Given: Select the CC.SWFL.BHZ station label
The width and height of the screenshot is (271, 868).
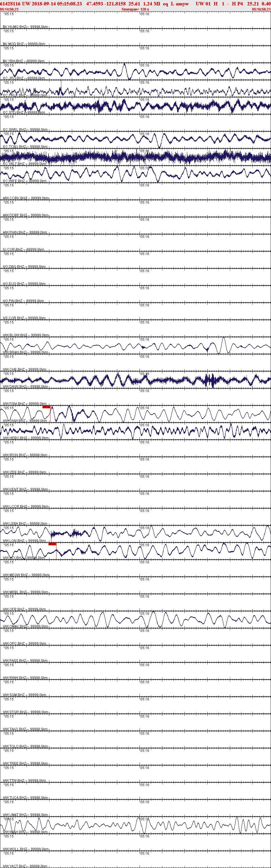Looking at the screenshot, I should 25,130.
